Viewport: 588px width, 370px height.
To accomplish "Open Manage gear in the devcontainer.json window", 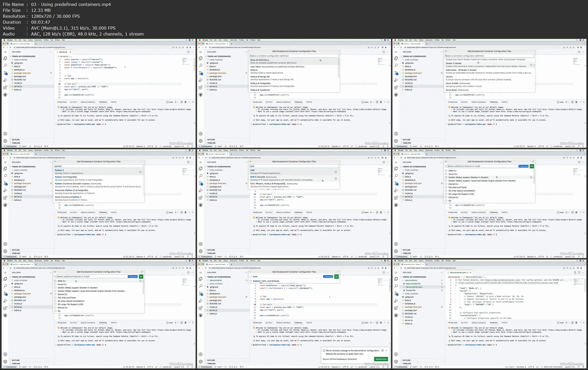I will click(x=396, y=362).
